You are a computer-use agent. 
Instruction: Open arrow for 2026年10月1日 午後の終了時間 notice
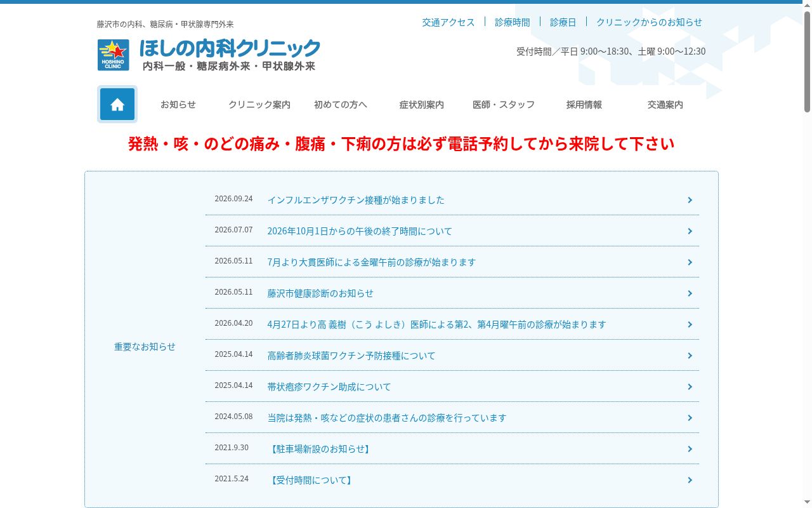tap(690, 231)
